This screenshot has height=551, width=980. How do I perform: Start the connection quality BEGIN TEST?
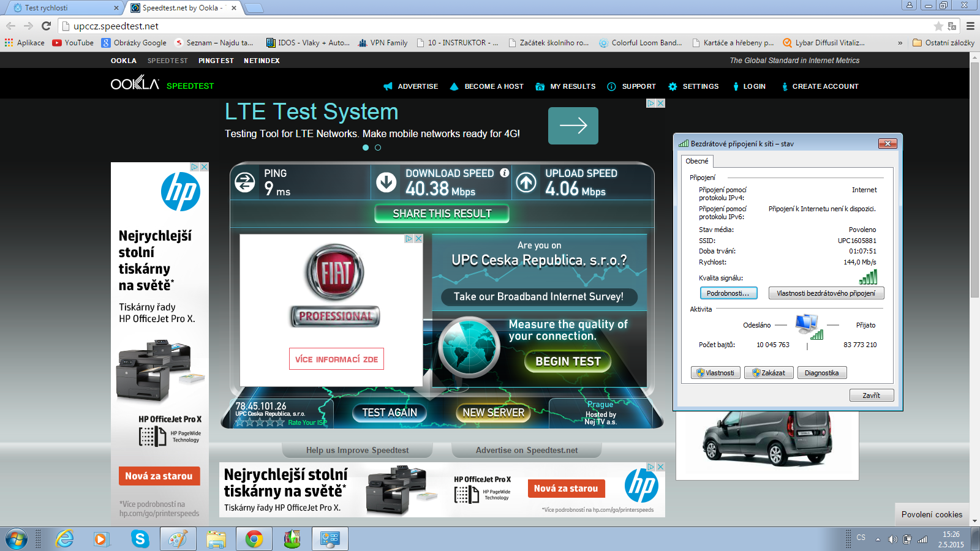(x=568, y=361)
